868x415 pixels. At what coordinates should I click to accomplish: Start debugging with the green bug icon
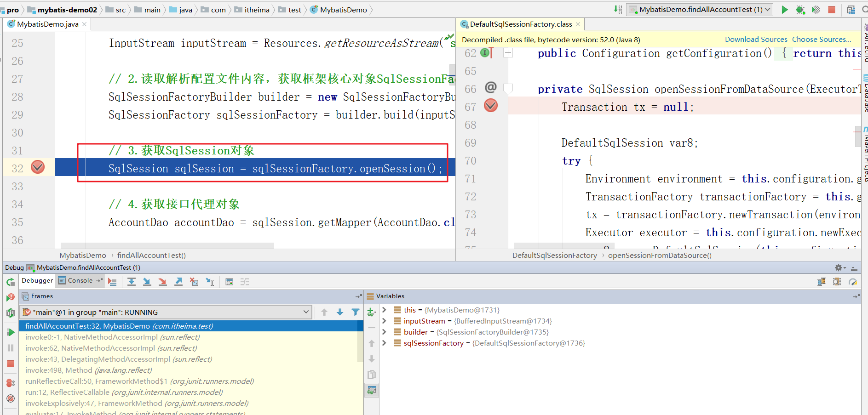point(800,10)
